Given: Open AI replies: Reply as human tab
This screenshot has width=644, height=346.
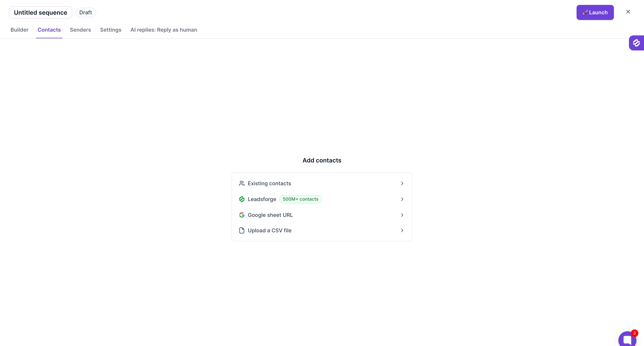Looking at the screenshot, I should click(x=163, y=30).
